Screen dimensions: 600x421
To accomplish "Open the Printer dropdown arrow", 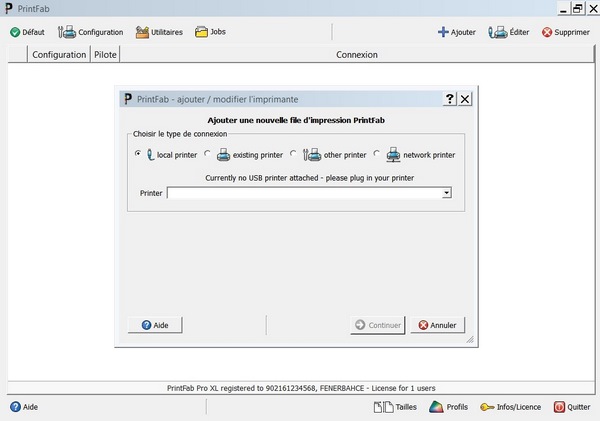I will click(446, 193).
